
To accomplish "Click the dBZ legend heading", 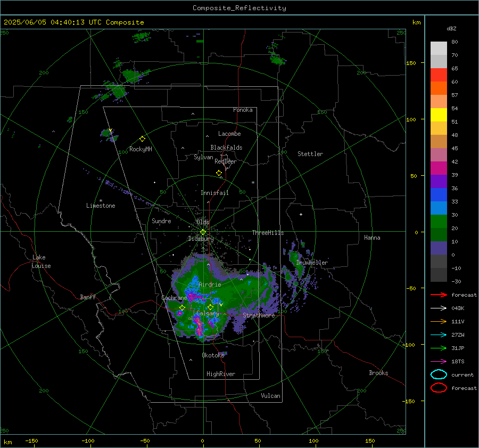I will tap(451, 28).
